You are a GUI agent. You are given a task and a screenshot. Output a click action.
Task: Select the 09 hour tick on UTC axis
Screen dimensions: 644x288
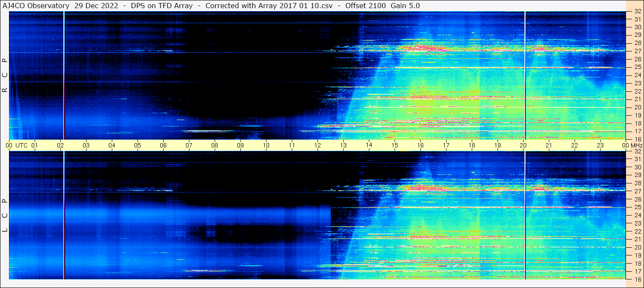(240, 145)
